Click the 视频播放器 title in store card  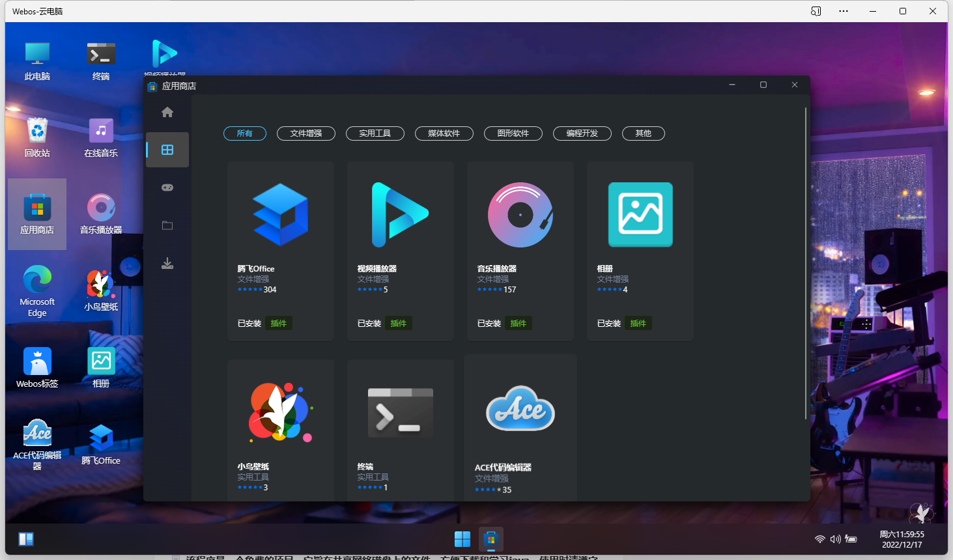(x=377, y=268)
